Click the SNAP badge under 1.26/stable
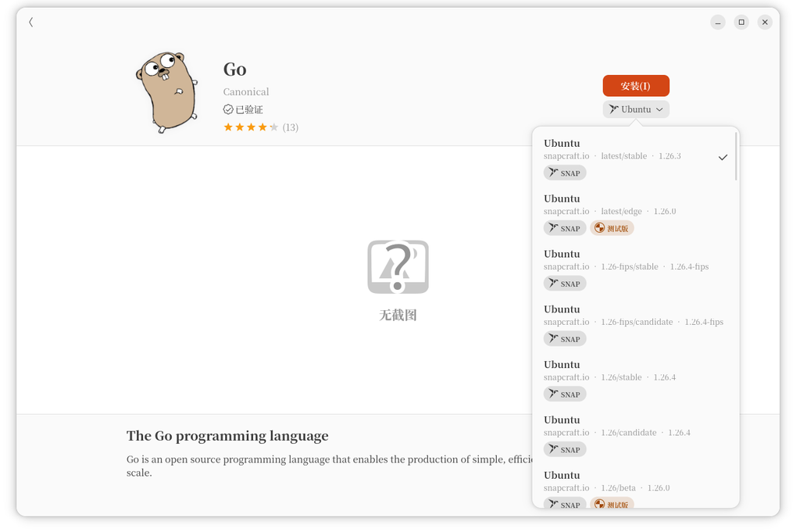Viewport: 800px width, 532px height. pos(565,395)
